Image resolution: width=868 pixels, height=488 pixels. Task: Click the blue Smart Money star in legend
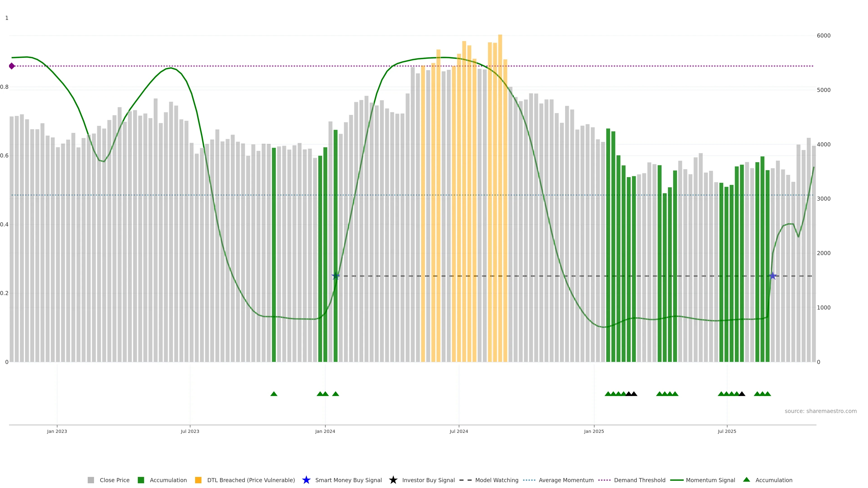click(x=306, y=480)
